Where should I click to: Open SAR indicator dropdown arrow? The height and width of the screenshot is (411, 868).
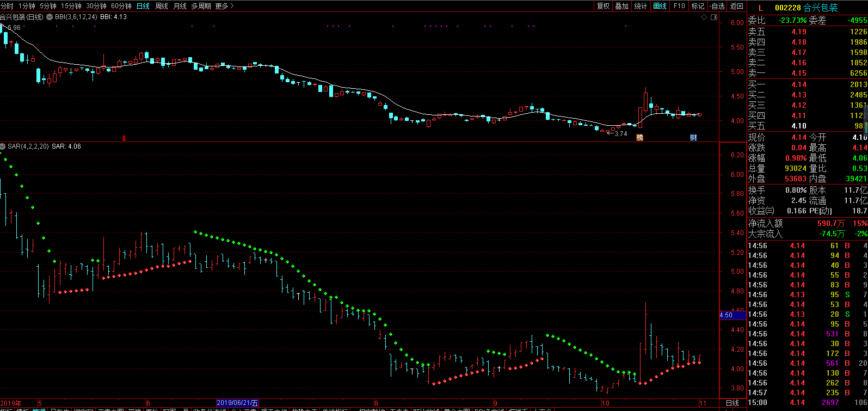3,146
